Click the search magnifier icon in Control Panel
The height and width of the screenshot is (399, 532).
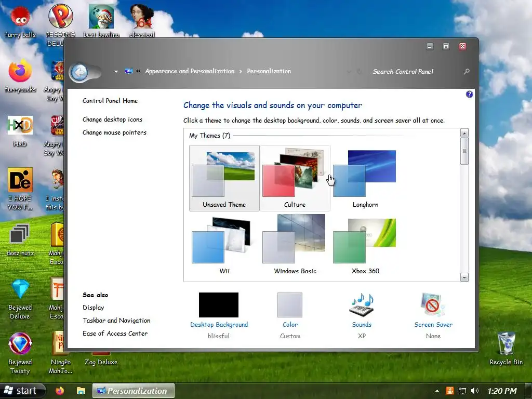pyautogui.click(x=467, y=71)
